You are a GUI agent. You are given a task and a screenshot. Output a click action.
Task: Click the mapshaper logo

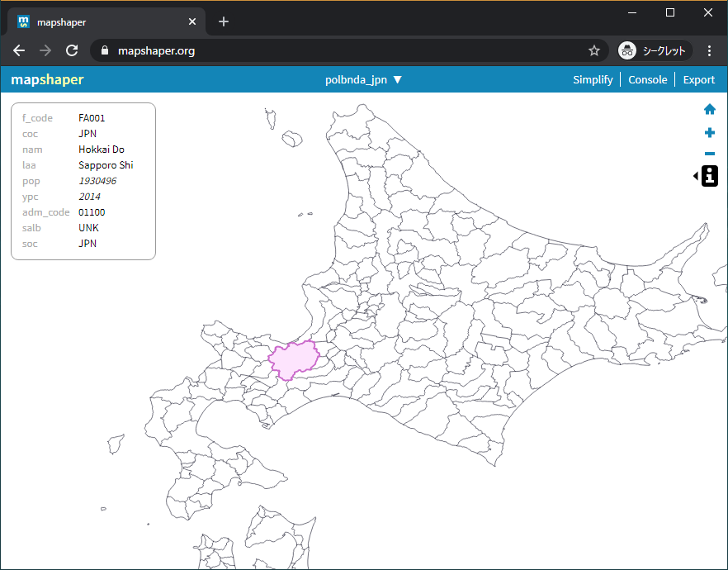(x=47, y=79)
